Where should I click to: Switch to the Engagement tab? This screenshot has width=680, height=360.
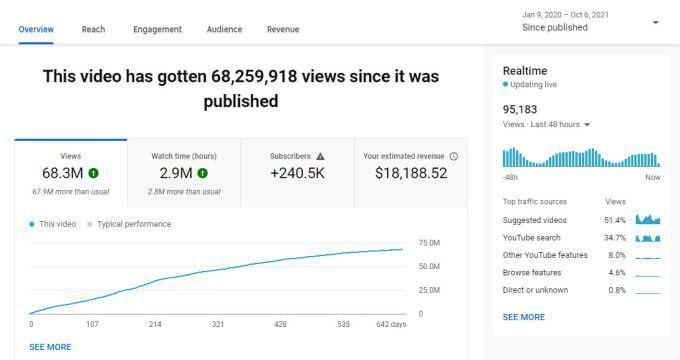(x=157, y=29)
